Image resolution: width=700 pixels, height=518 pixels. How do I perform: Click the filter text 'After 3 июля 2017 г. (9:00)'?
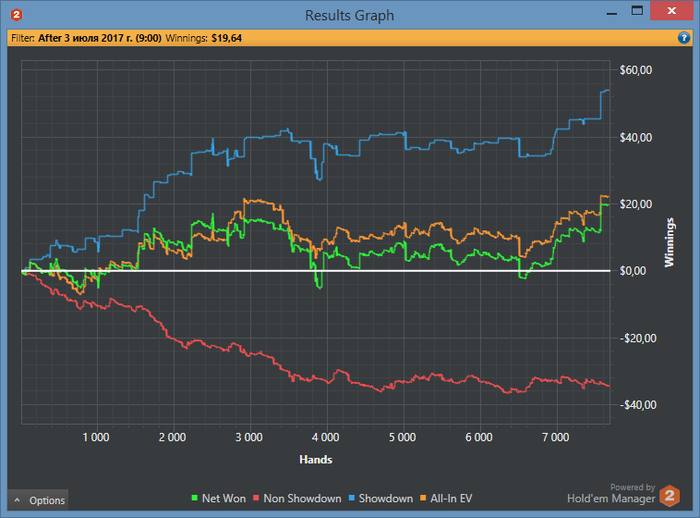pyautogui.click(x=100, y=38)
